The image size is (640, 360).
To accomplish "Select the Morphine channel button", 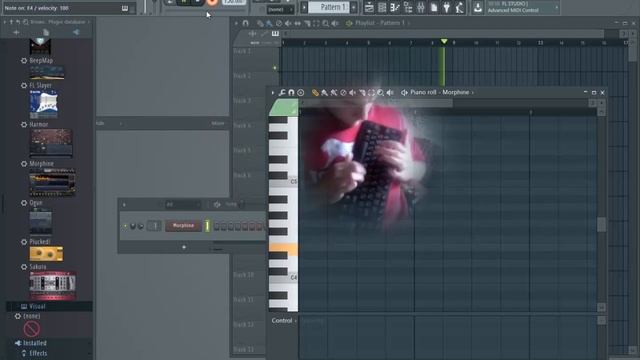I will click(183, 225).
